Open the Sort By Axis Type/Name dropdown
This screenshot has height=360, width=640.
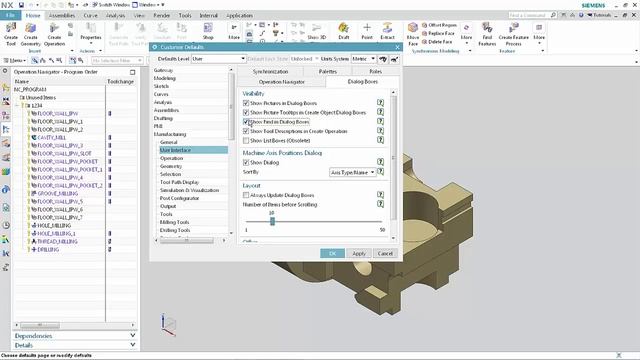pyautogui.click(x=352, y=172)
